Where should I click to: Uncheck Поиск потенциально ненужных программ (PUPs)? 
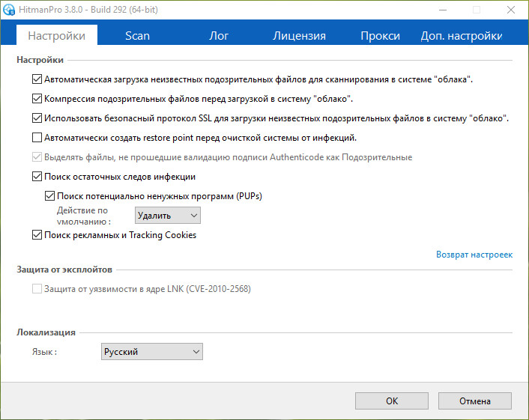49,196
